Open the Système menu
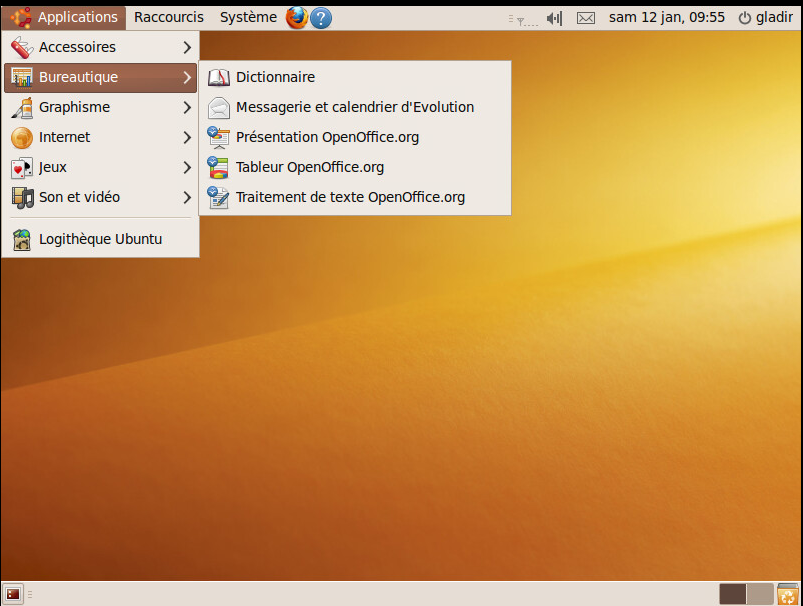Viewport: 803px width, 606px height. (x=248, y=17)
